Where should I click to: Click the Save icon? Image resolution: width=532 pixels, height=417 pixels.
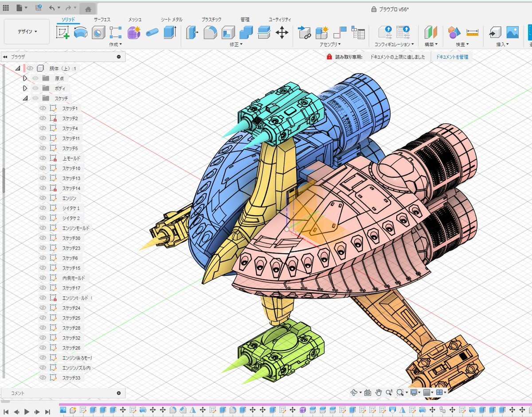[x=38, y=8]
